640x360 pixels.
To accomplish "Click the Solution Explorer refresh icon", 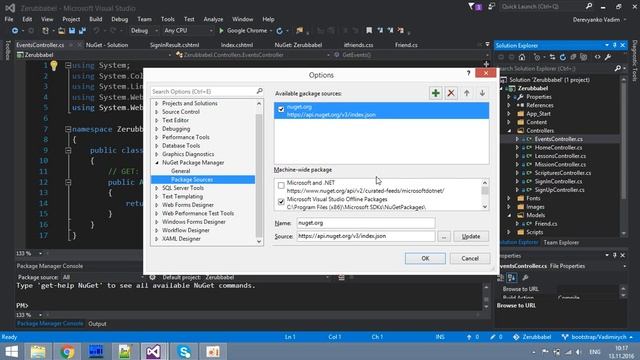I will tap(563, 57).
